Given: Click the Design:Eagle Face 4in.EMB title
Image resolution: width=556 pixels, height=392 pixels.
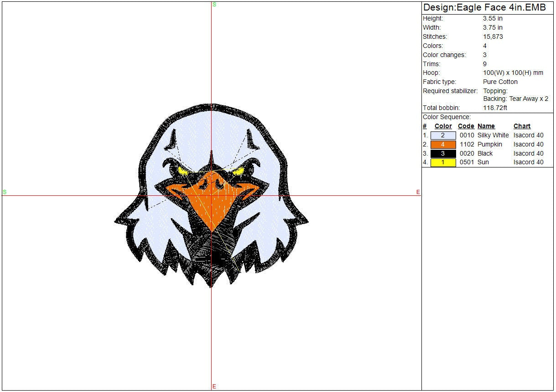Looking at the screenshot, I should tap(484, 7).
